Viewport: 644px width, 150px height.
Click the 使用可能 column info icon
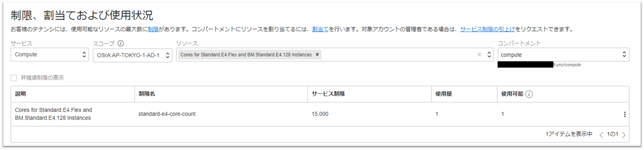(x=529, y=94)
